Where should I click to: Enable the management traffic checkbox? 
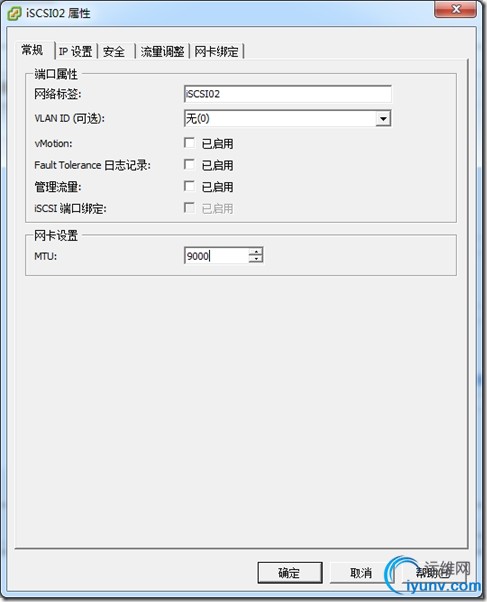(189, 186)
